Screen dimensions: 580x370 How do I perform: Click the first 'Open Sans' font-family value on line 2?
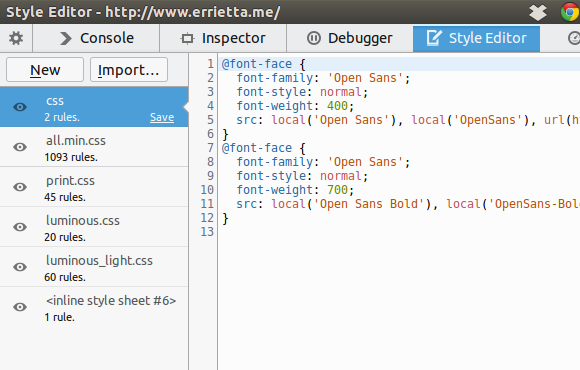[x=365, y=78]
